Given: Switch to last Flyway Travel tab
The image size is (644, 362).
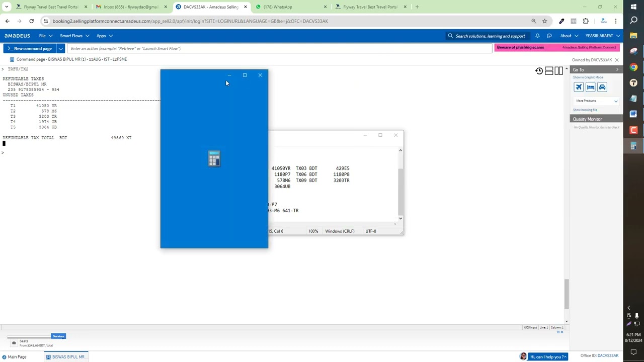Looking at the screenshot, I should point(370,7).
